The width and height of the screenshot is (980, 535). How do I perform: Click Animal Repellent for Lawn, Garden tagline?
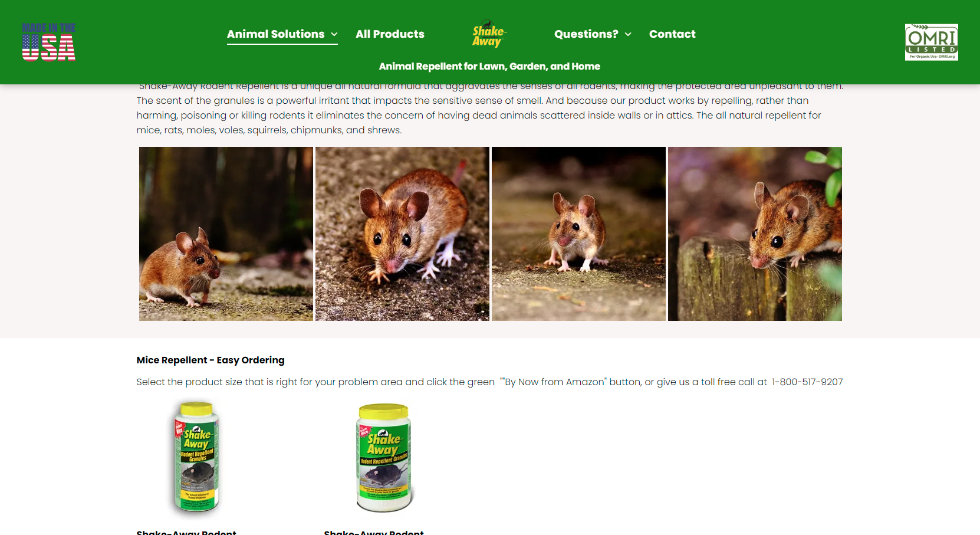(x=489, y=66)
